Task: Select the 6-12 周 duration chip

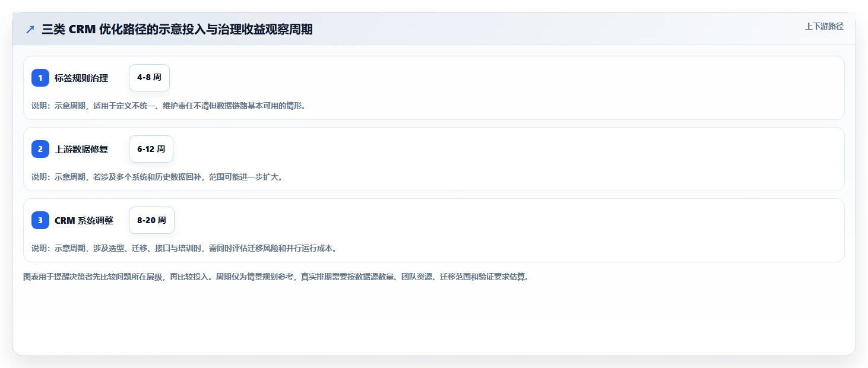Action: (151, 149)
